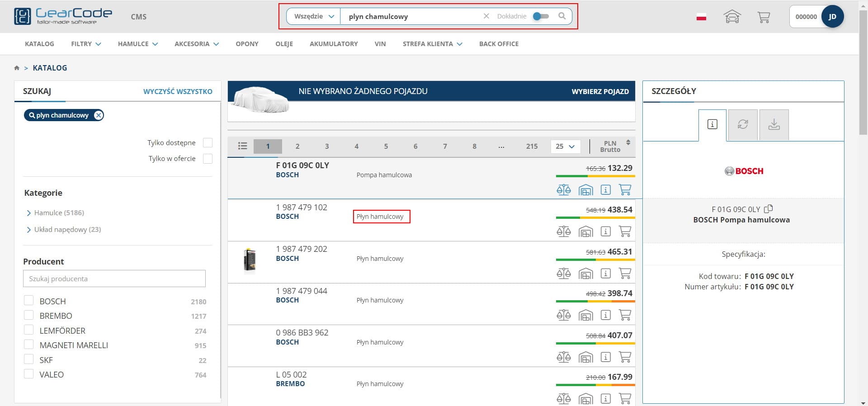Expand the AKCESORIA menu

click(x=197, y=44)
